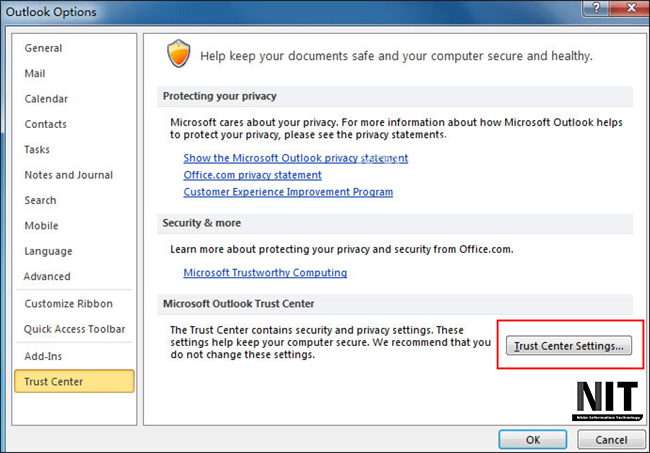This screenshot has height=453, width=650.
Task: Select the General category
Action: pyautogui.click(x=43, y=48)
